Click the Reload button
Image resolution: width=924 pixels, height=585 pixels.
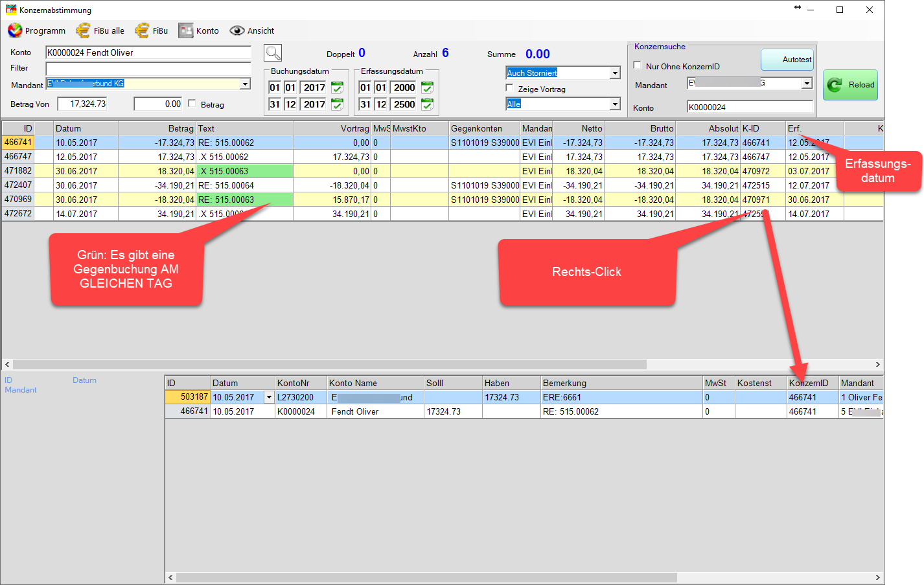(850, 85)
